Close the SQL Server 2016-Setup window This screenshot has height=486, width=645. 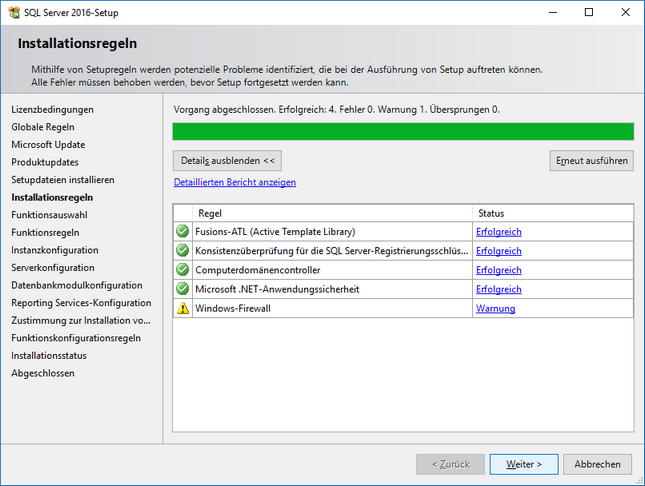point(625,12)
